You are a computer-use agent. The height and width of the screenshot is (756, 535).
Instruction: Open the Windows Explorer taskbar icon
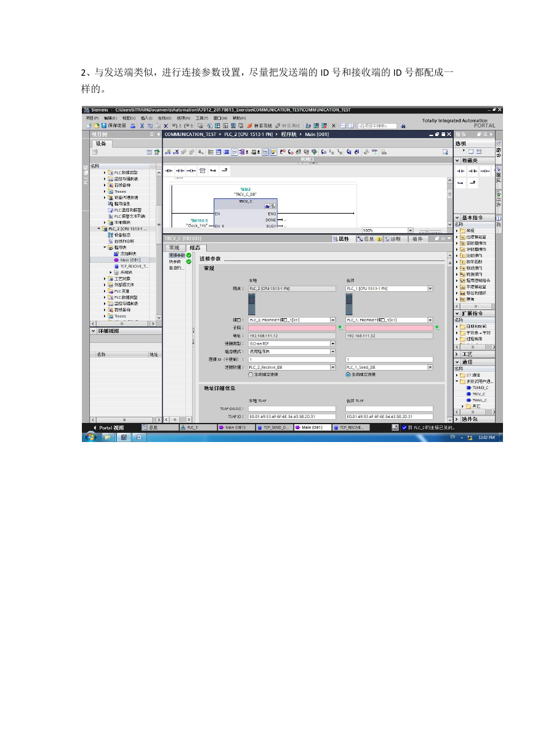pos(107,437)
